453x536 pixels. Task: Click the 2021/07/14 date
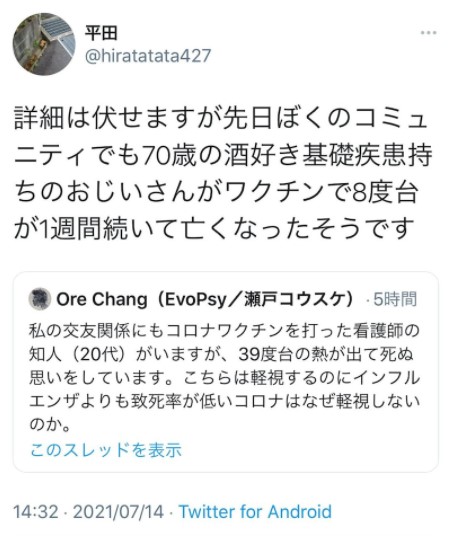pyautogui.click(x=118, y=512)
